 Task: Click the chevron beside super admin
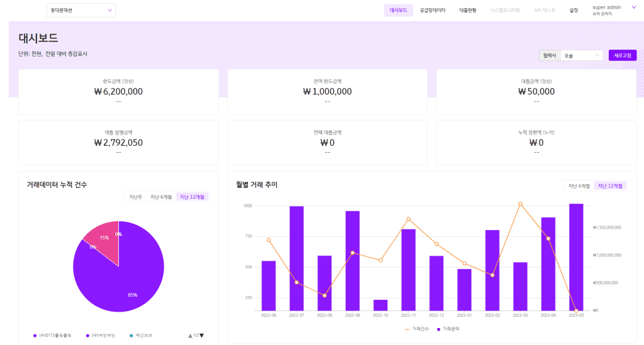633,8
